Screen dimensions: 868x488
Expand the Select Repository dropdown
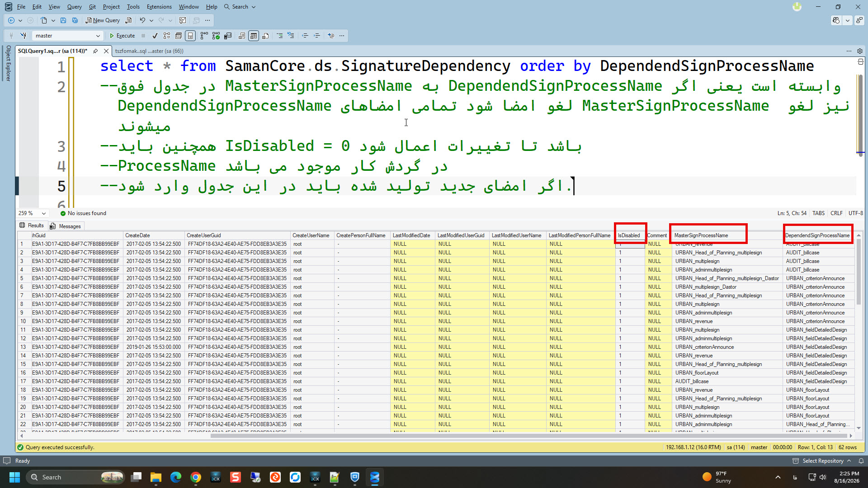822,461
